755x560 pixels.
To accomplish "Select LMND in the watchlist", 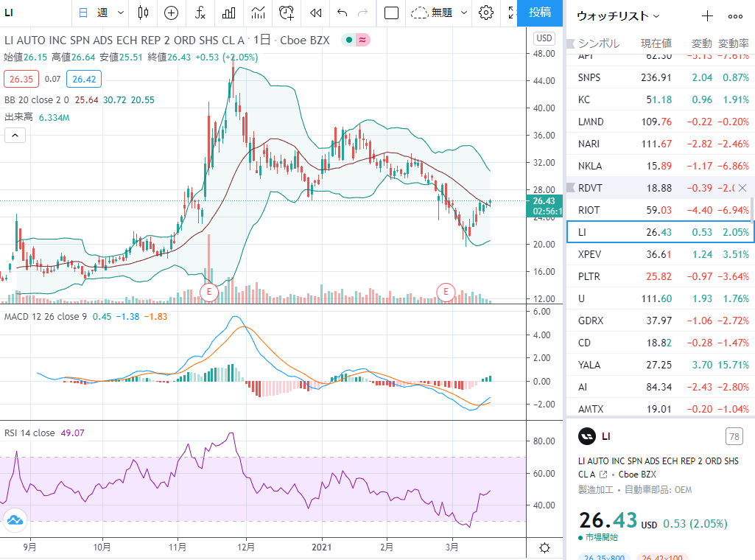I will 659,122.
